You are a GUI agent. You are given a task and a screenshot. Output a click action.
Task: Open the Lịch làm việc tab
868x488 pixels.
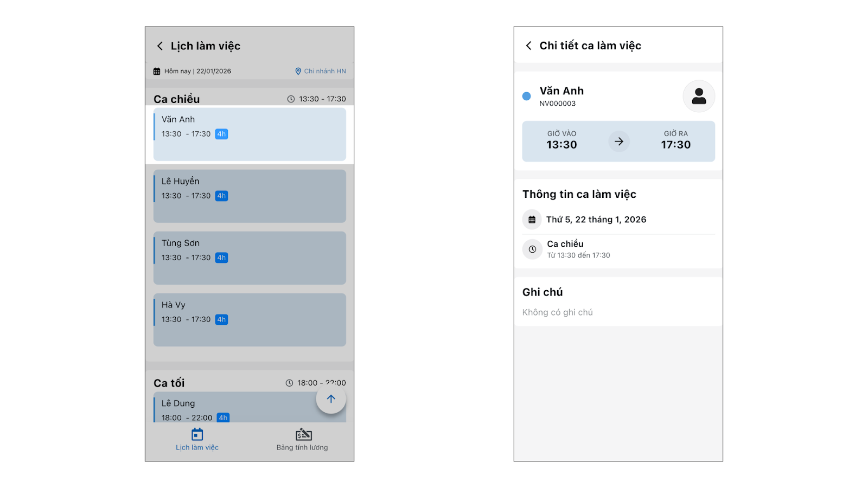tap(197, 440)
